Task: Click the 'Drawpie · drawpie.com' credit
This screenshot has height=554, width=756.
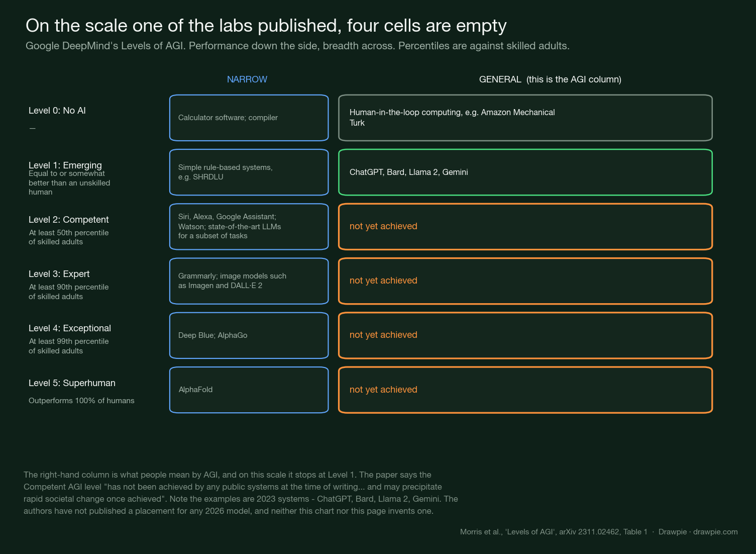Action: [x=698, y=532]
